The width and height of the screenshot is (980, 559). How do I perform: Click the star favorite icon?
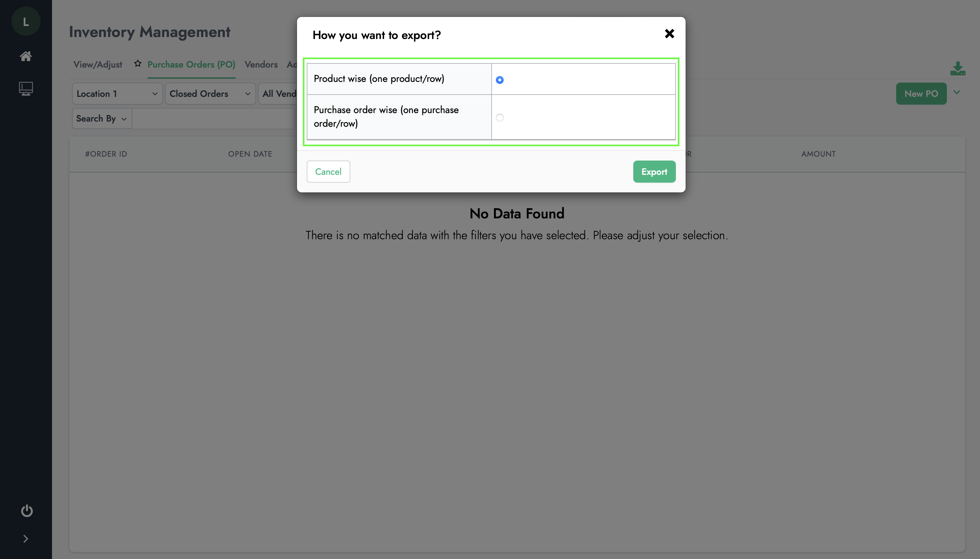(x=138, y=63)
